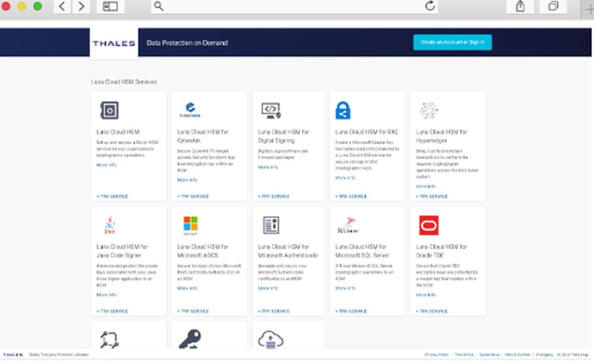Image resolution: width=594 pixels, height=364 pixels.
Task: Open More Info for Java Code Signer
Action: (107, 295)
